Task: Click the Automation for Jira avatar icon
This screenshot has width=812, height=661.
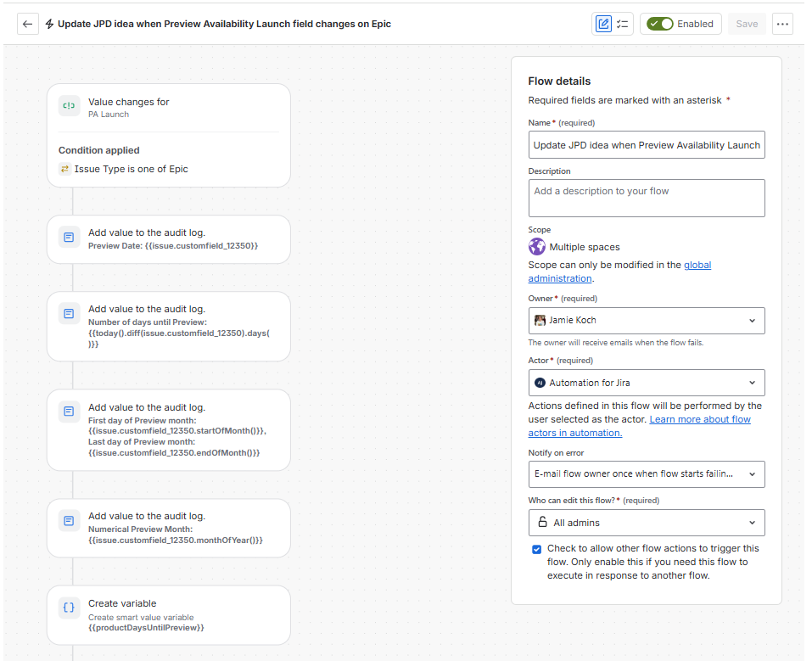Action: 540,383
